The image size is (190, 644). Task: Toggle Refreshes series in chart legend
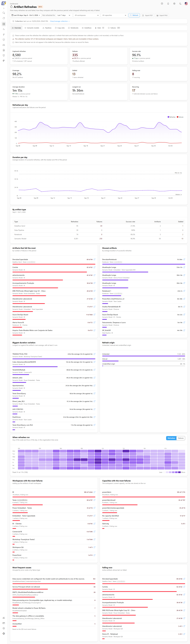pyautogui.click(x=171, y=117)
